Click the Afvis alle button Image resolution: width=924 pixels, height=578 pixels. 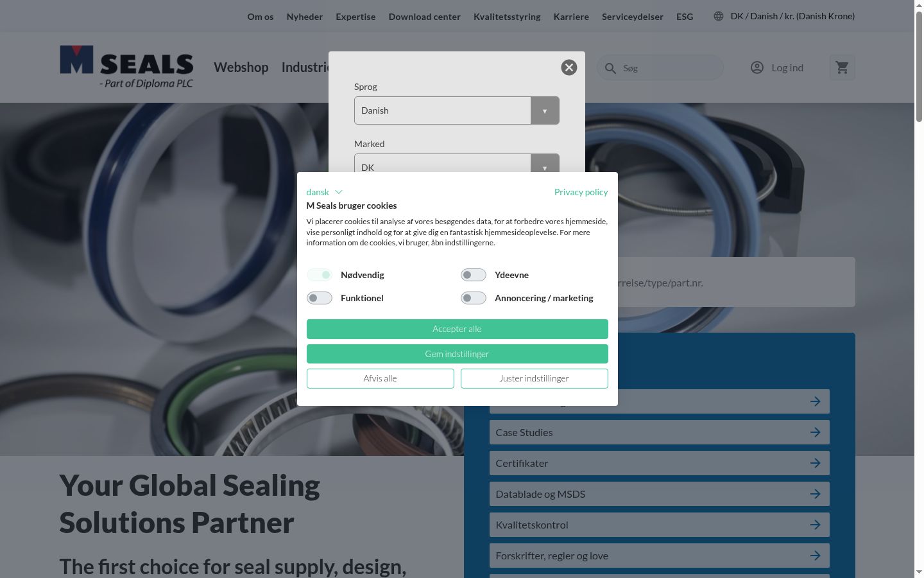tap(380, 378)
